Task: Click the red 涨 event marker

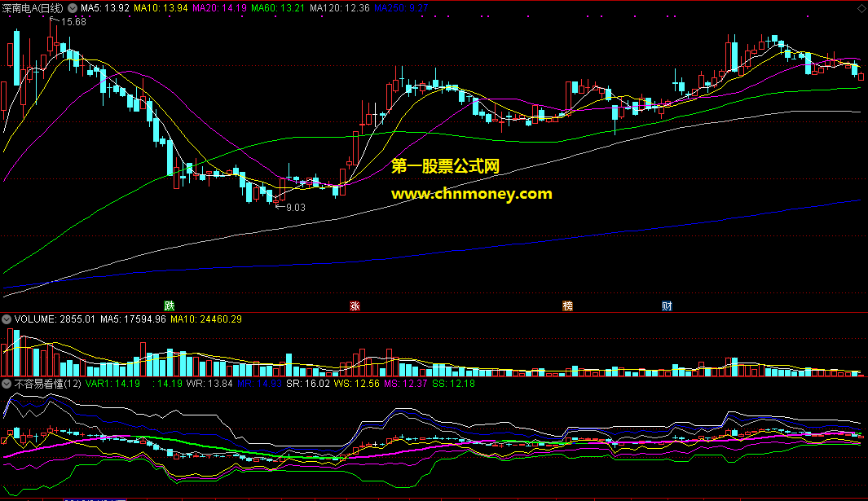Action: tap(355, 306)
